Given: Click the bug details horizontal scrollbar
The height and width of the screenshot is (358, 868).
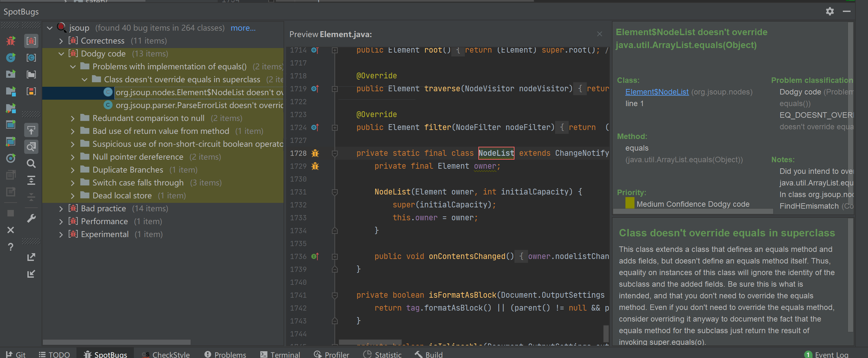Looking at the screenshot, I should [x=693, y=211].
